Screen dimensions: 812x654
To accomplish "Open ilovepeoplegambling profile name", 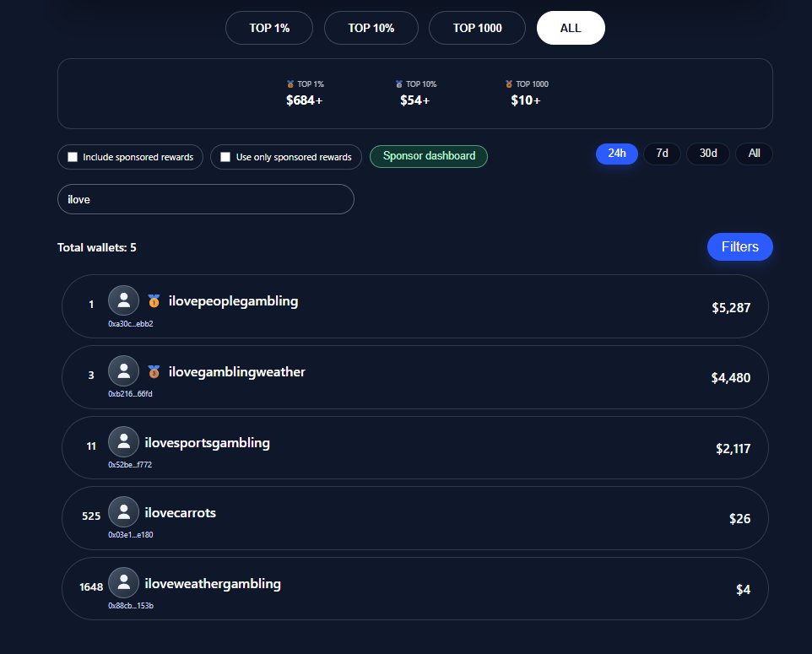I will 234,301.
